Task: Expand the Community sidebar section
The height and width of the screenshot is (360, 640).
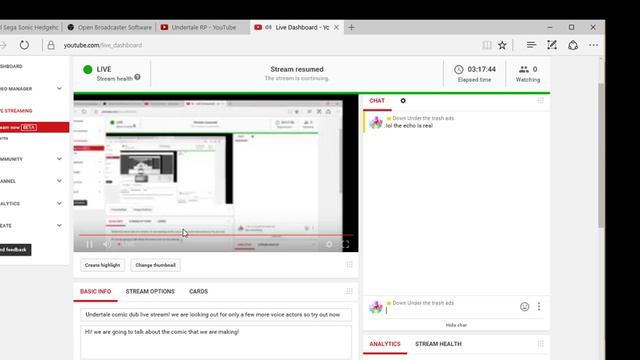Action: [59, 159]
